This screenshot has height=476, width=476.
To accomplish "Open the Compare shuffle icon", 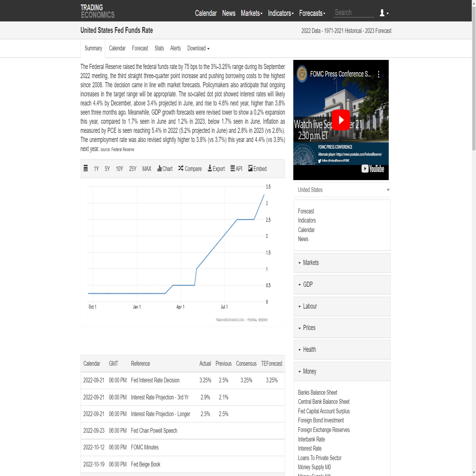I will (181, 169).
